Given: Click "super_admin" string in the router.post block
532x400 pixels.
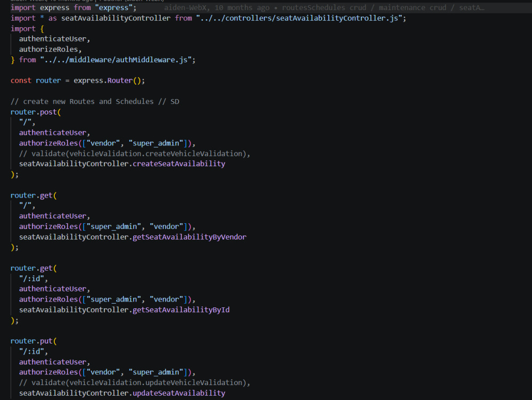Looking at the screenshot, I should pos(156,143).
